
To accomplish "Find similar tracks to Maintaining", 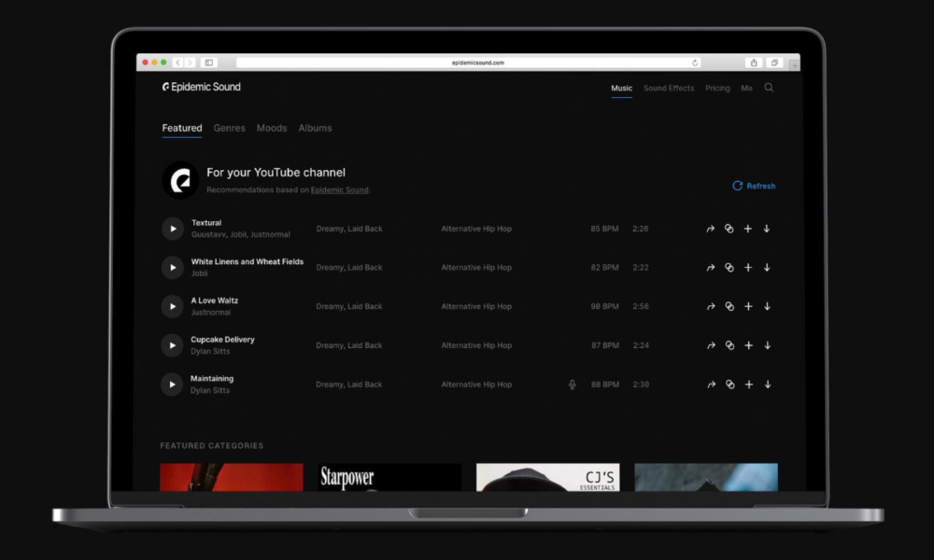I will (729, 385).
